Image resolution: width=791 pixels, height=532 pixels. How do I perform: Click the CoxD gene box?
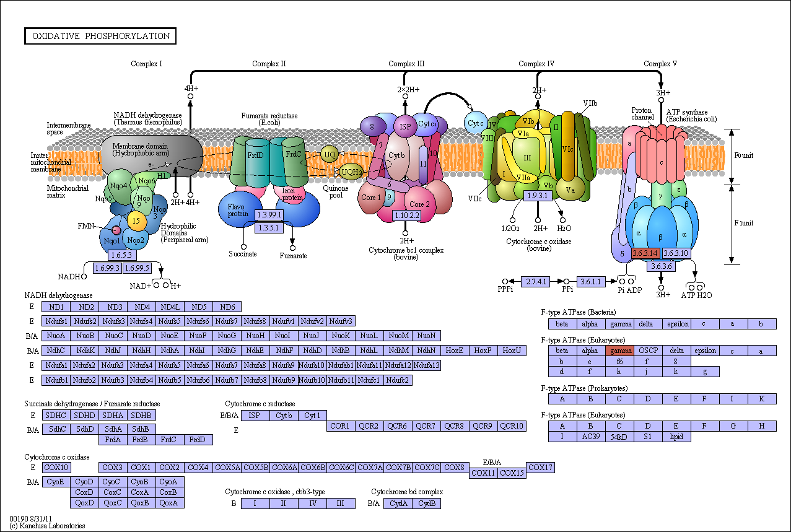coord(85,492)
